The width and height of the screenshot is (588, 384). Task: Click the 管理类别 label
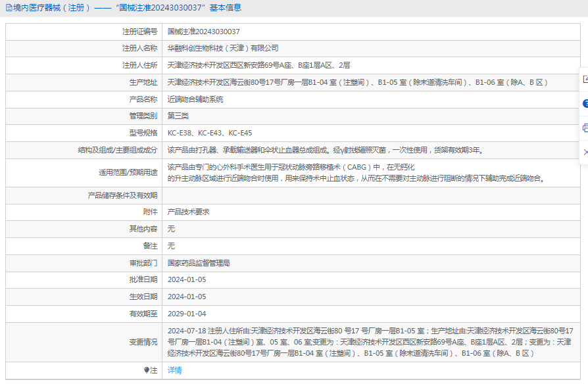coord(143,116)
